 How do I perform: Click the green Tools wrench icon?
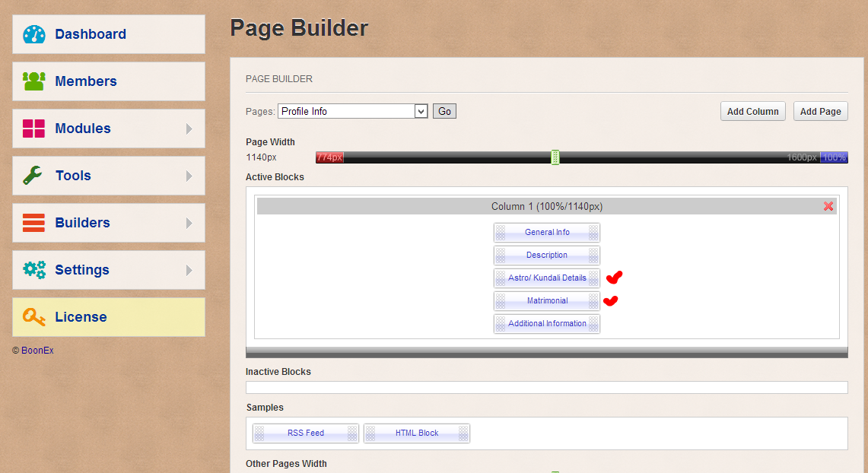click(x=34, y=176)
